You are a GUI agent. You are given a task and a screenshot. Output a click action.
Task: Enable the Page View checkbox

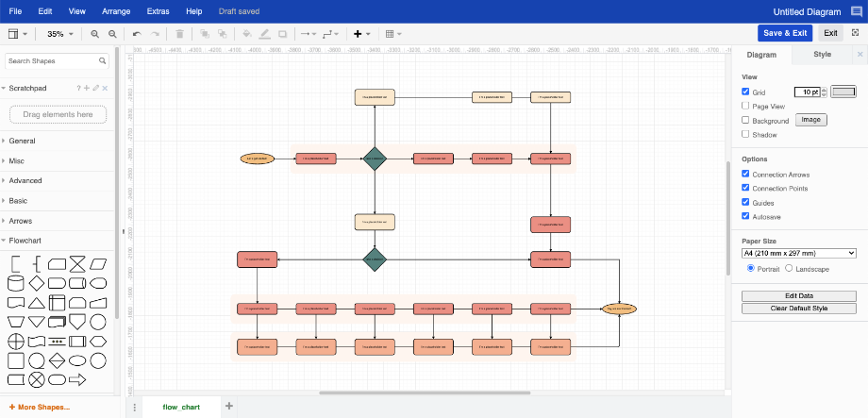click(746, 107)
